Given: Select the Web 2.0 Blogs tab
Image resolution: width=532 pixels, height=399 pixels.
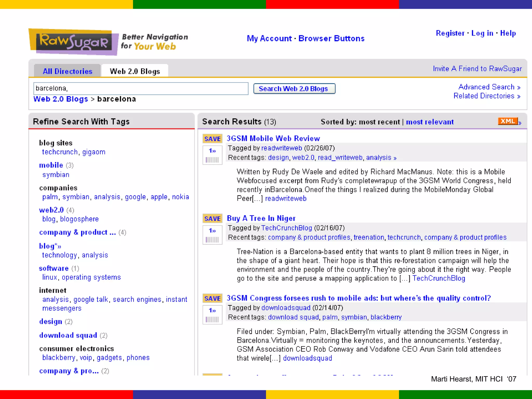Looking at the screenshot, I should 135,71.
